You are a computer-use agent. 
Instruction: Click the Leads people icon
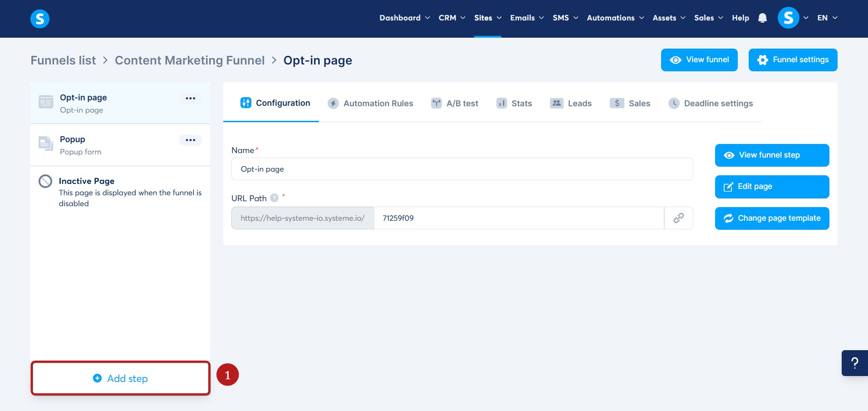click(557, 103)
